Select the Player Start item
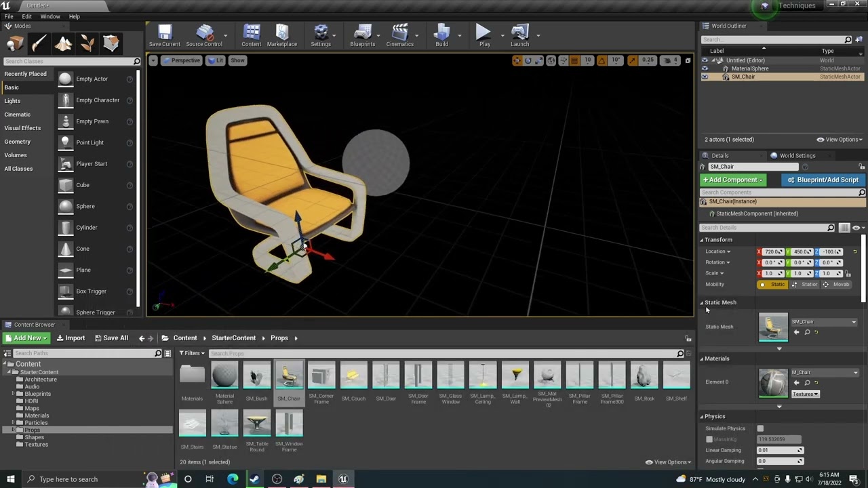The height and width of the screenshot is (488, 868). 96,163
